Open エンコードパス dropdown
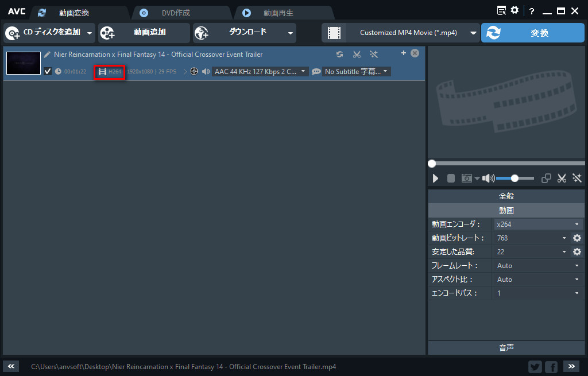Image resolution: width=588 pixels, height=376 pixels. coord(538,293)
